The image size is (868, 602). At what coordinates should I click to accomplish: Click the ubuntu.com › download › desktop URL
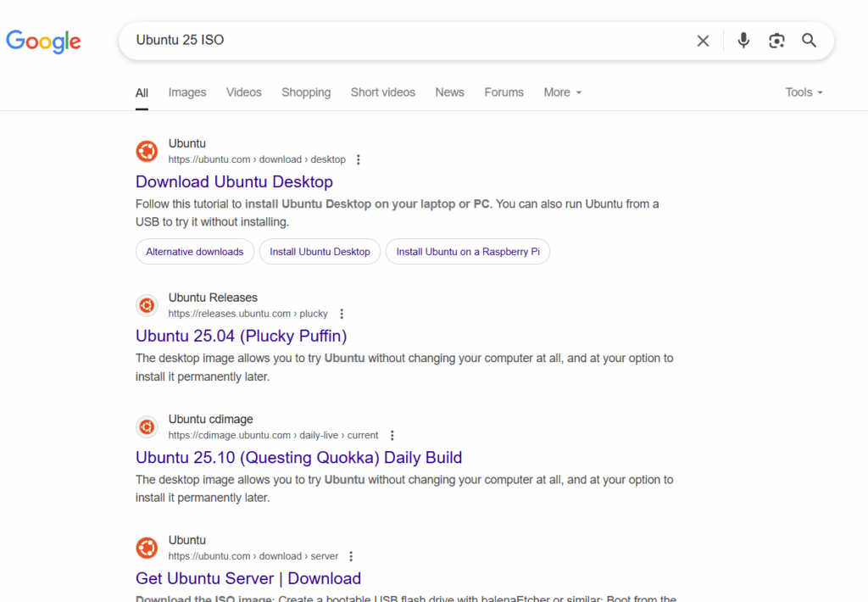[257, 159]
